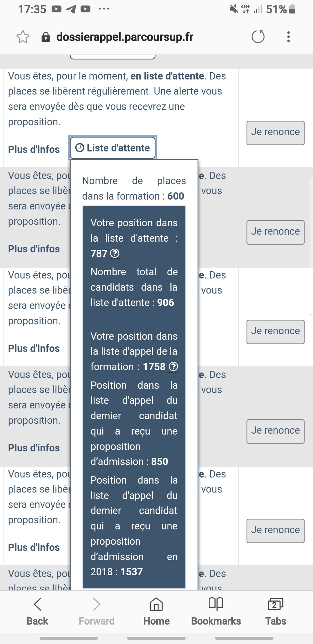The width and height of the screenshot is (313, 644).
Task: Reload the page with refresh icon
Action: [258, 37]
